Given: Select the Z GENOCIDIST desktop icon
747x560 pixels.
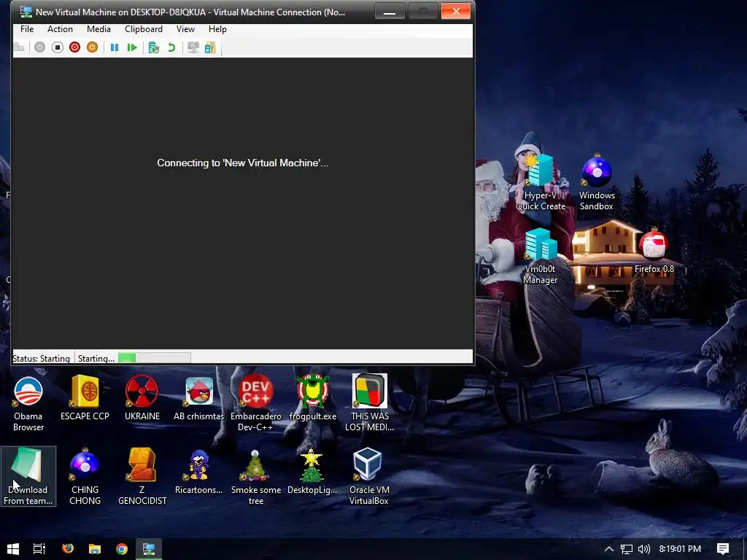Looking at the screenshot, I should pyautogui.click(x=142, y=476).
